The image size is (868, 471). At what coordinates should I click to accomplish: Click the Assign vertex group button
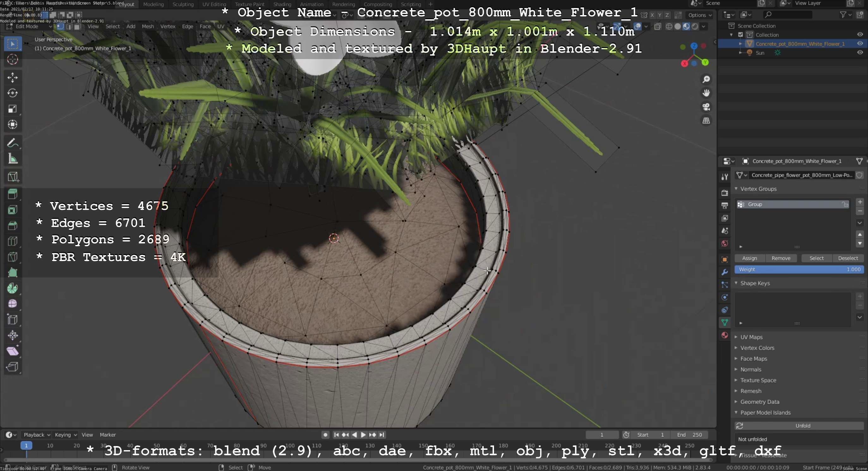[749, 258]
